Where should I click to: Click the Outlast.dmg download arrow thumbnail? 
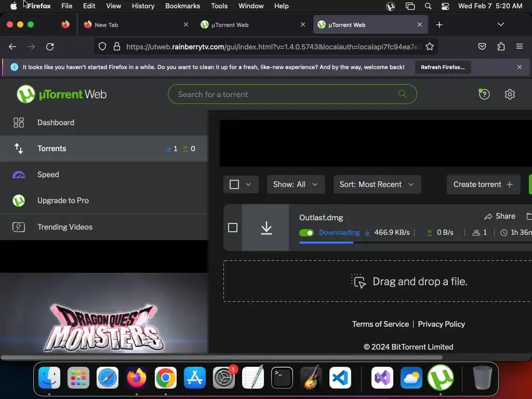point(266,228)
